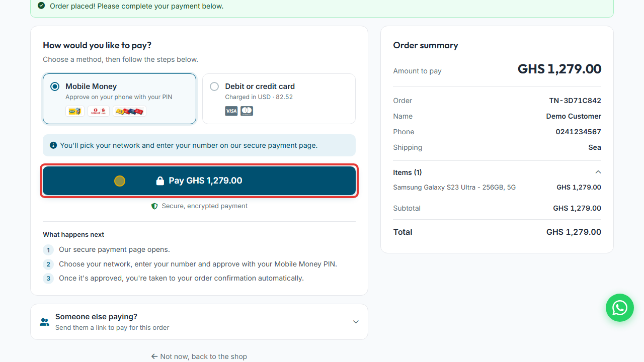Click the Secure, encrypted payment text
Screen dimensions: 644x362
click(205, 206)
